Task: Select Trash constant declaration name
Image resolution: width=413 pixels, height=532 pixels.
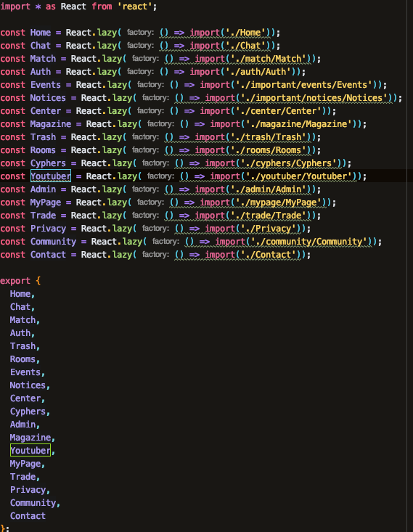Action: coord(43,137)
